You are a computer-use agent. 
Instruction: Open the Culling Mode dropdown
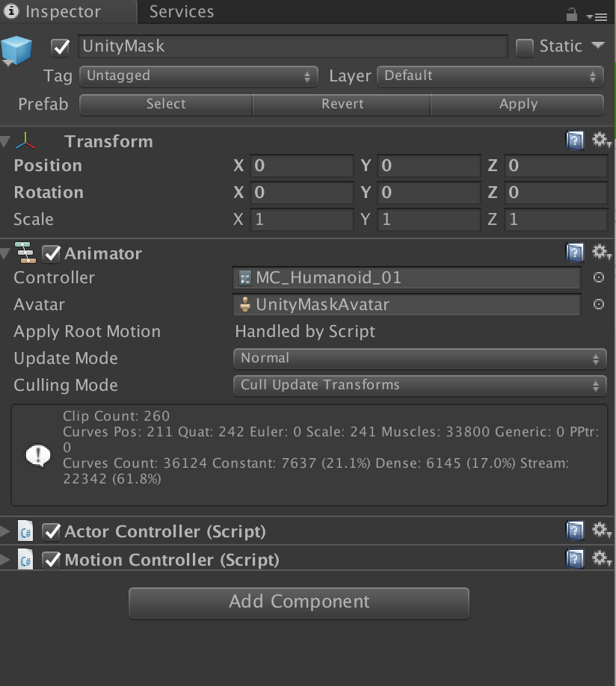point(419,386)
